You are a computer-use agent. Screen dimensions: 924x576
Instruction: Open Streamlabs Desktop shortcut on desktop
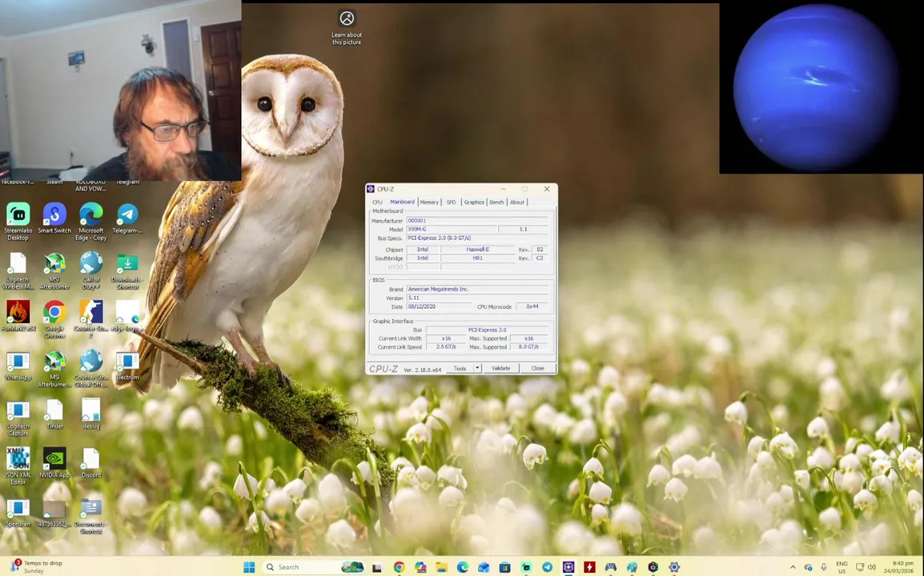click(18, 222)
